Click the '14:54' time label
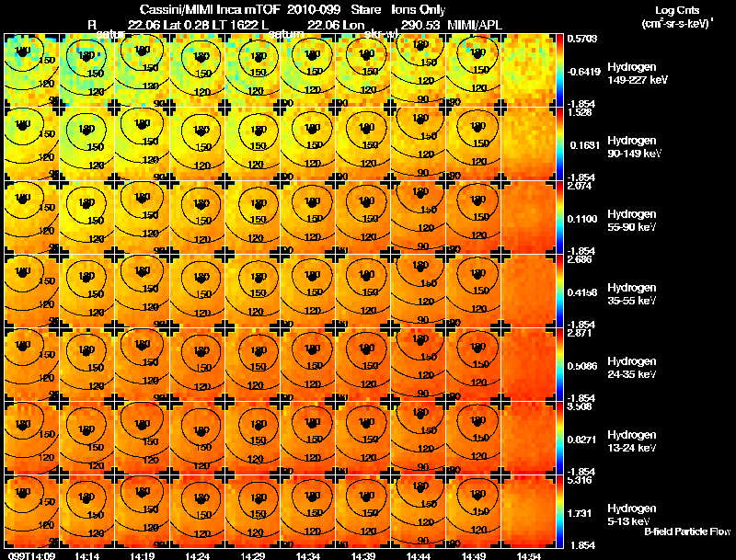The width and height of the screenshot is (736, 560). [528, 555]
